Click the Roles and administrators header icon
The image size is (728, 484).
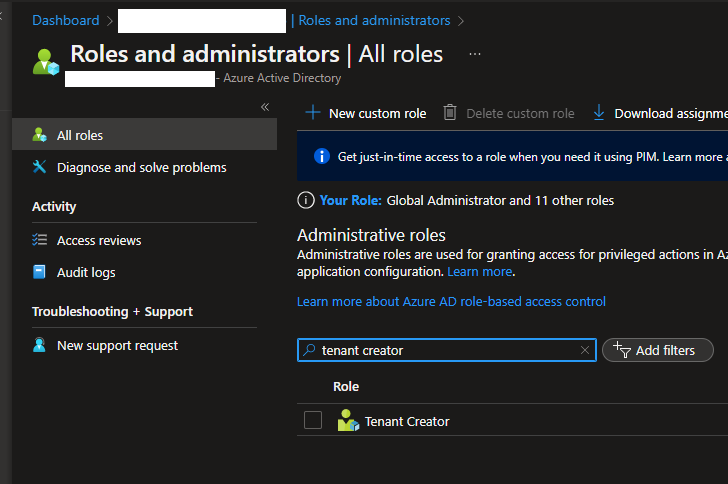click(x=46, y=61)
